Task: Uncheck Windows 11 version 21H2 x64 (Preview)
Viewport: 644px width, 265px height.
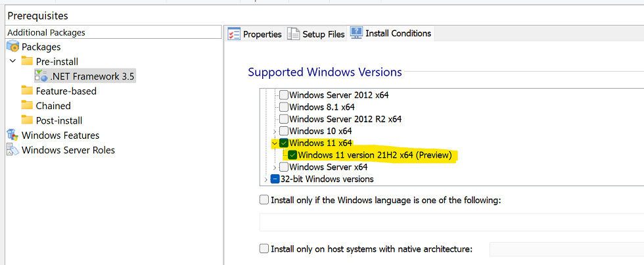Action: [x=292, y=155]
